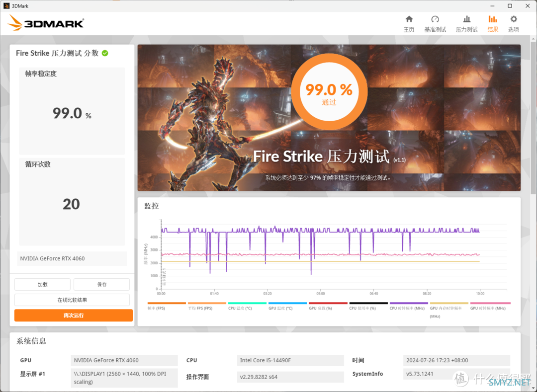537x392 pixels.
Task: Click the loop count value 20
Action: pyautogui.click(x=71, y=204)
